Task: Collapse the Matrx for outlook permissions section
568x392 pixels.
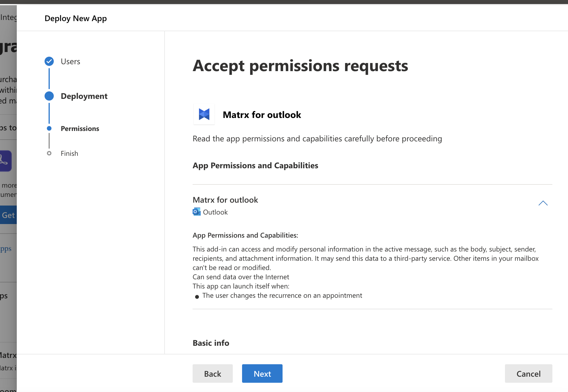Action: point(543,203)
